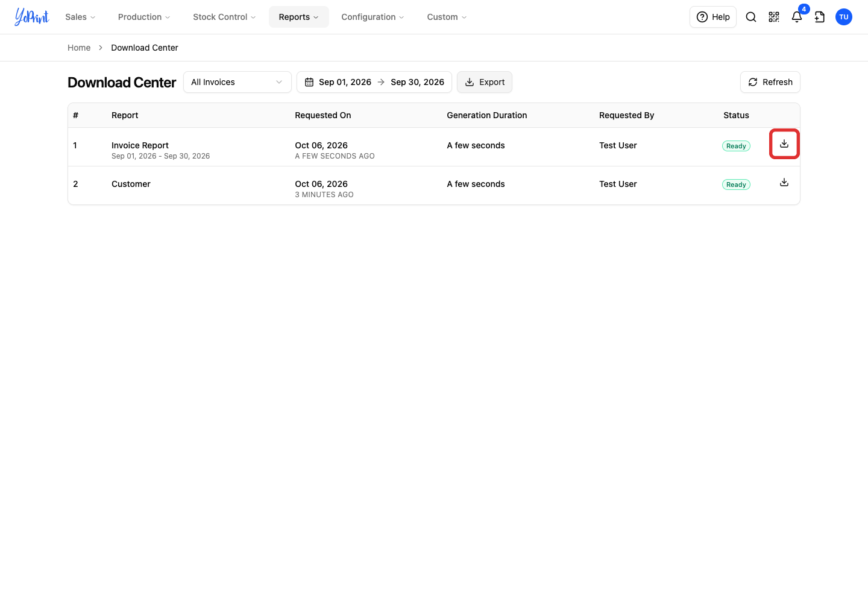Open the All Invoices dropdown

click(237, 82)
